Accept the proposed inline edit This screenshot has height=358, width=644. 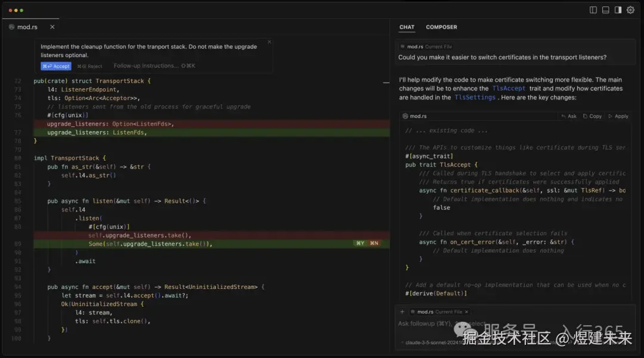click(x=56, y=66)
